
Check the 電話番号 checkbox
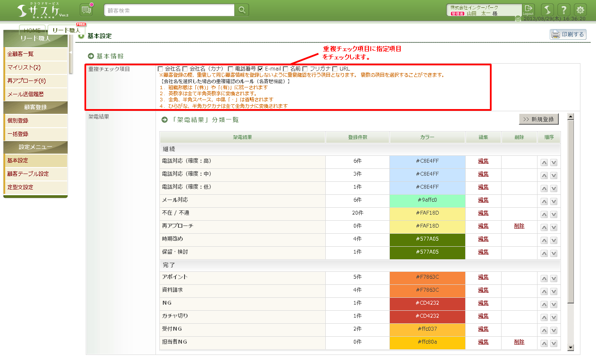coord(231,69)
